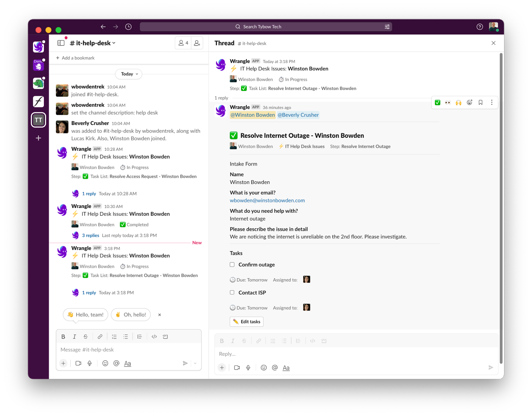Add a reaction to thread message
This screenshot has width=532, height=416.
(469, 103)
